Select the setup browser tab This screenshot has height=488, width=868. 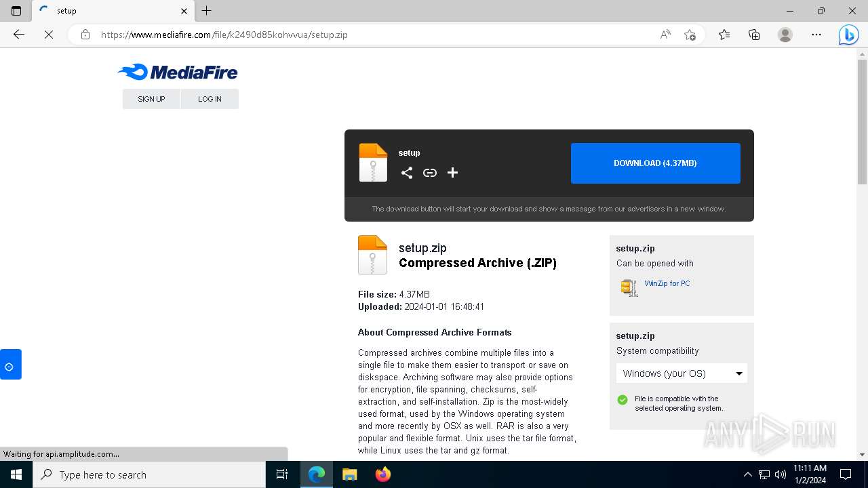click(x=113, y=11)
